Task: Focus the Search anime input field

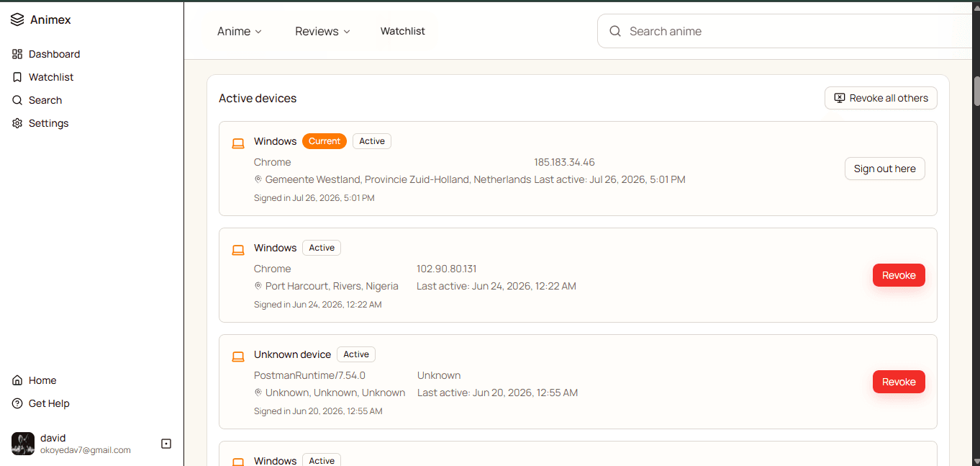Action: coord(788,31)
